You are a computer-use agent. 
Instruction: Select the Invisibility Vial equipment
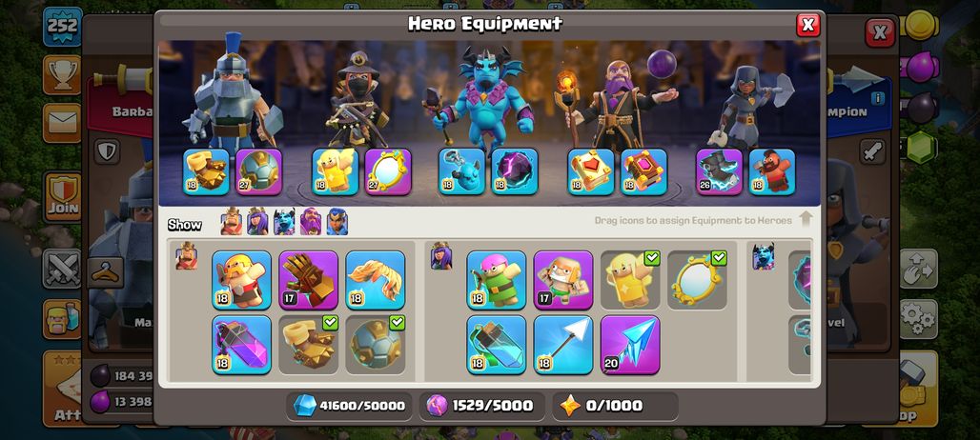pyautogui.click(x=497, y=345)
